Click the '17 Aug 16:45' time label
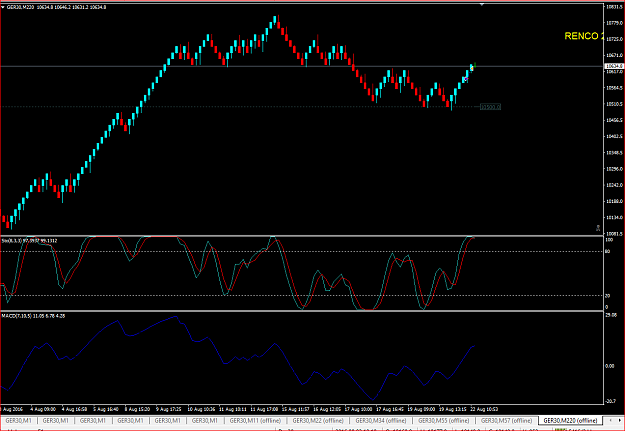This screenshot has height=431, width=625. click(391, 409)
